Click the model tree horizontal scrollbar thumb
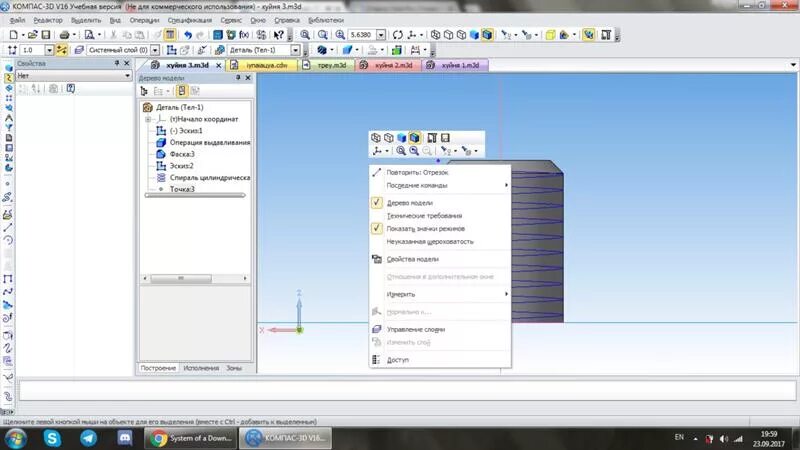The height and width of the screenshot is (450, 800). (181, 279)
